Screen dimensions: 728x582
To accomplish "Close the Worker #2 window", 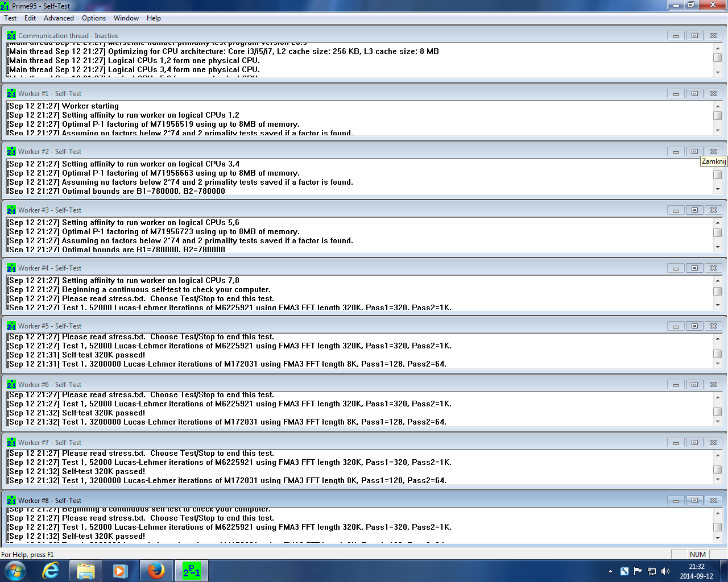I will coord(713,151).
